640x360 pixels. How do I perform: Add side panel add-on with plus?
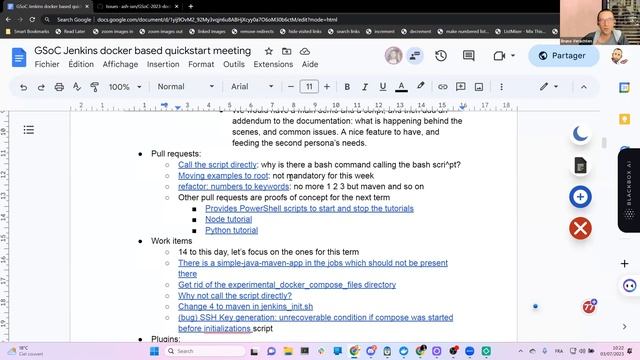(x=624, y=264)
